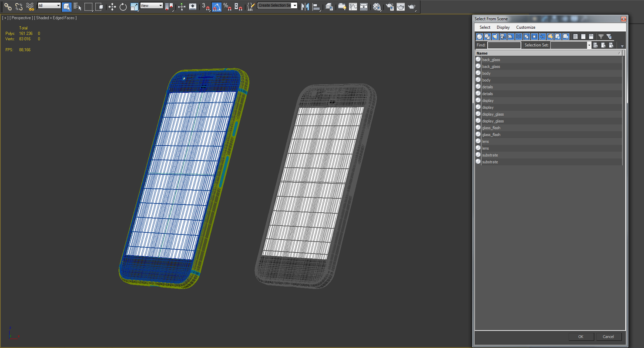Select the gray wireframe phone in viewport
The image size is (644, 348).
pyautogui.click(x=315, y=187)
